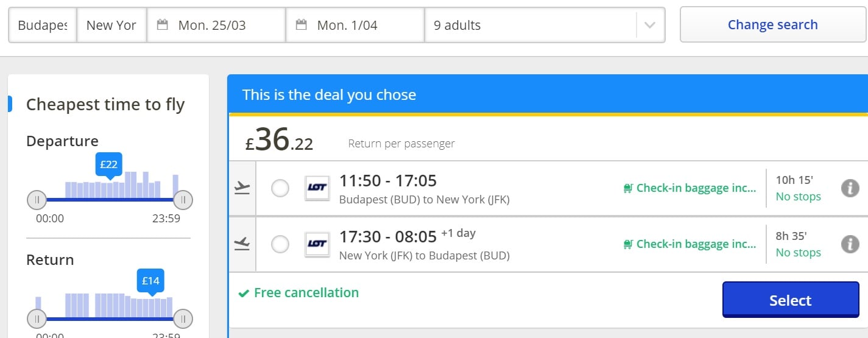Click the info icon for outbound flight
Screen dimensions: 868x338
click(850, 188)
